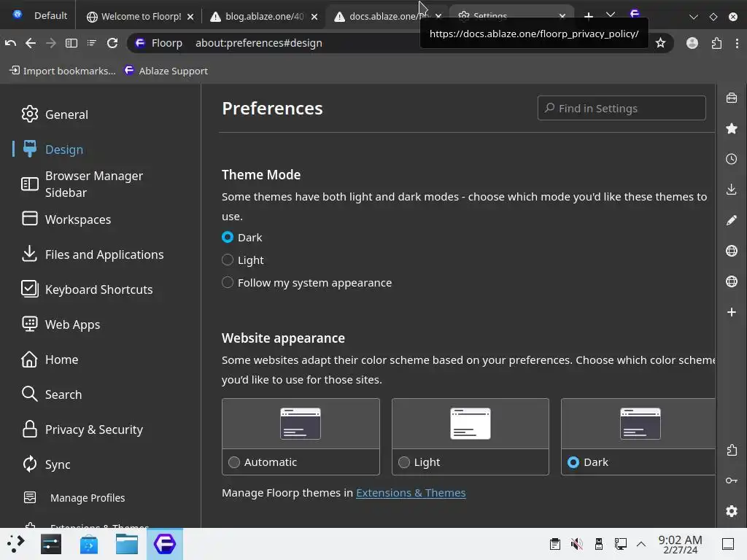Open the globe web panel just above the plus icon
The width and height of the screenshot is (747, 560).
point(731,281)
